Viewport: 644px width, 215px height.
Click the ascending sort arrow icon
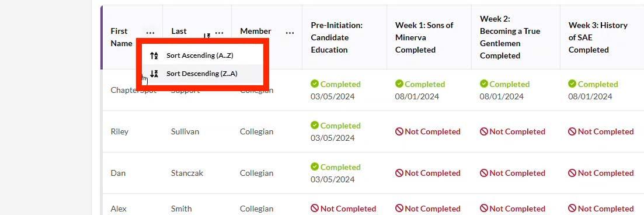(x=154, y=56)
